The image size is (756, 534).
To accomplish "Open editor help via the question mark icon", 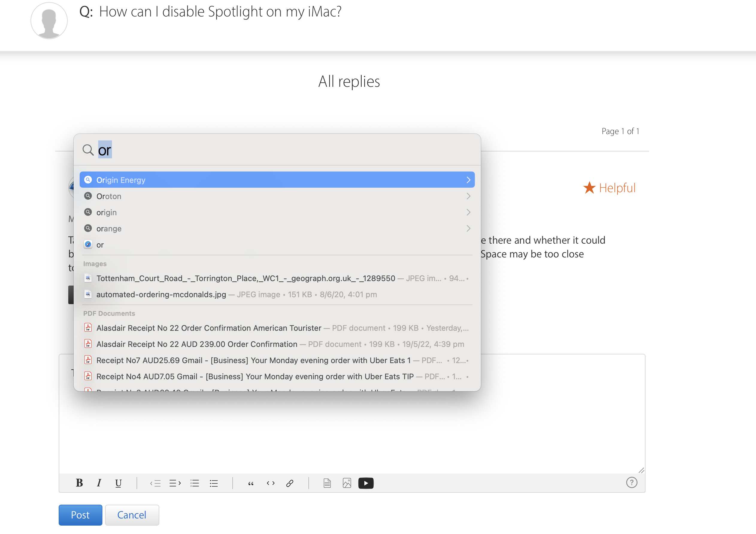I will tap(631, 483).
